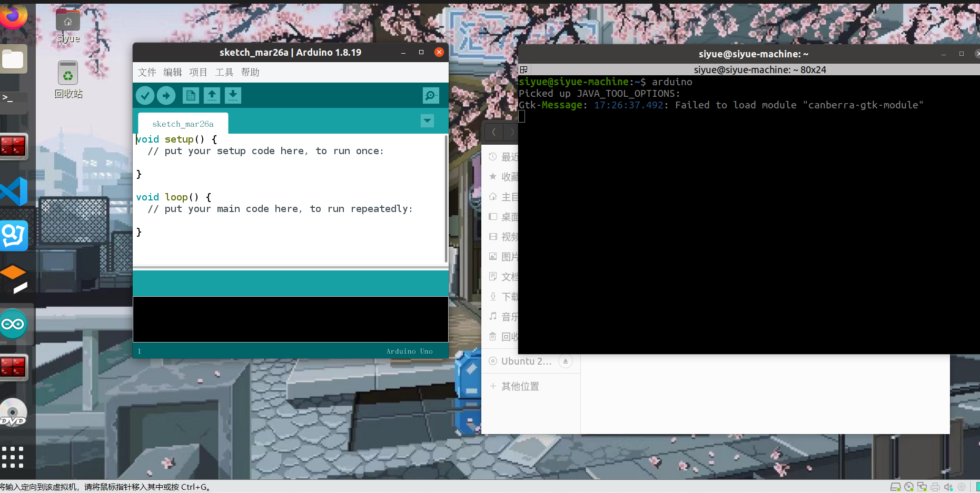Screen dimensions: 980x493
Task: Click the Arduino editor vertical scrollbar
Action: point(446,199)
